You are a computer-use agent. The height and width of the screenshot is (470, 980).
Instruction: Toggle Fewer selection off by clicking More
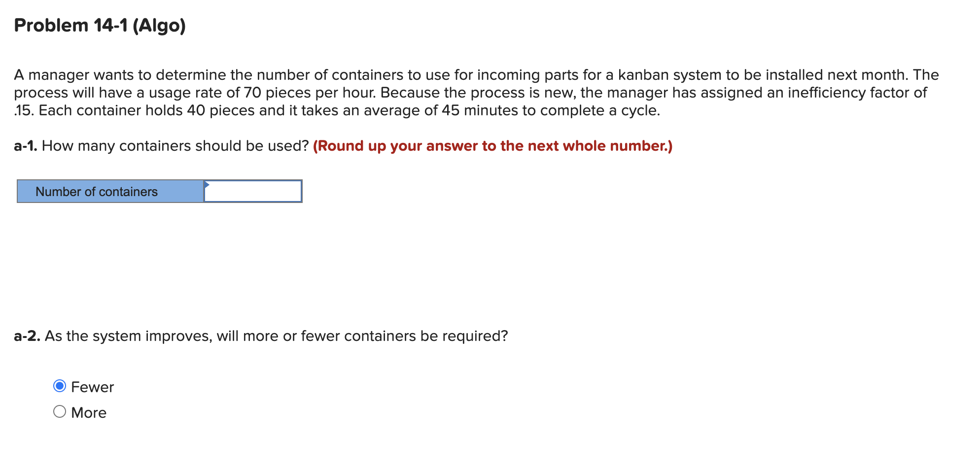[59, 412]
